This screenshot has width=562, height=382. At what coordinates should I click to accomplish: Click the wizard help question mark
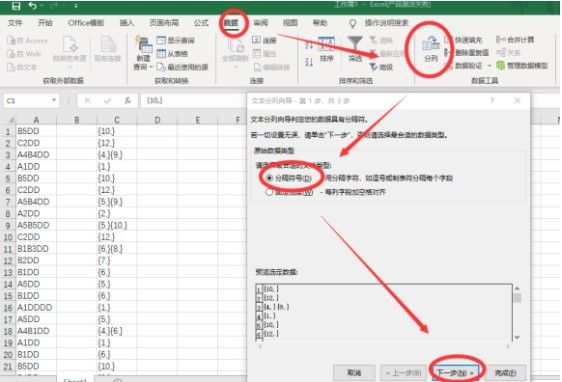(492, 101)
